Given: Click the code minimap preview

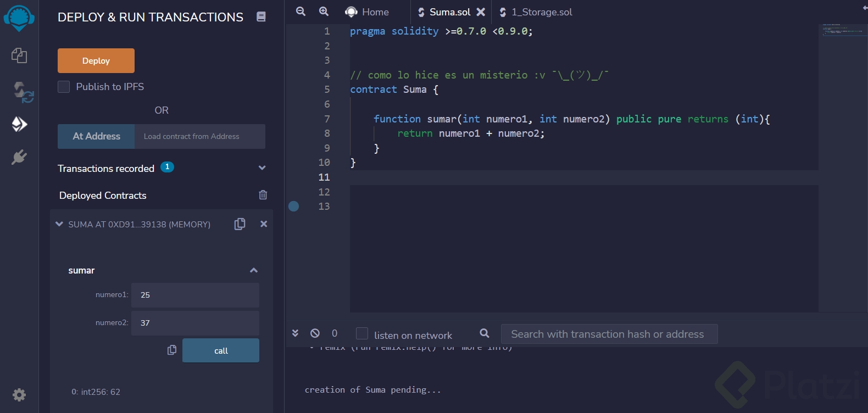Looking at the screenshot, I should pos(843,30).
